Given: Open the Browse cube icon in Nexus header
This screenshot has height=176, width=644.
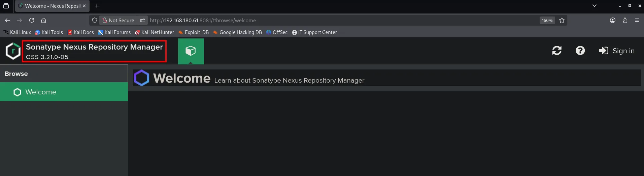Looking at the screenshot, I should pos(191,51).
